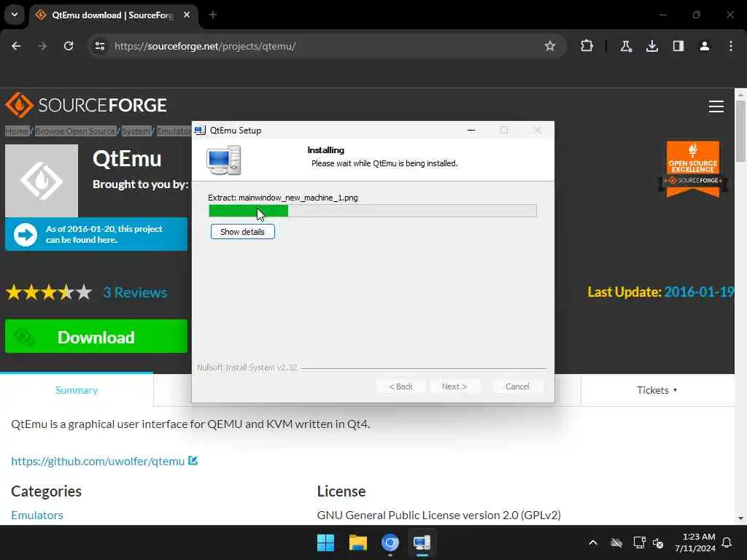Click the star rating display
Image resolution: width=747 pixels, height=560 pixels.
(49, 292)
